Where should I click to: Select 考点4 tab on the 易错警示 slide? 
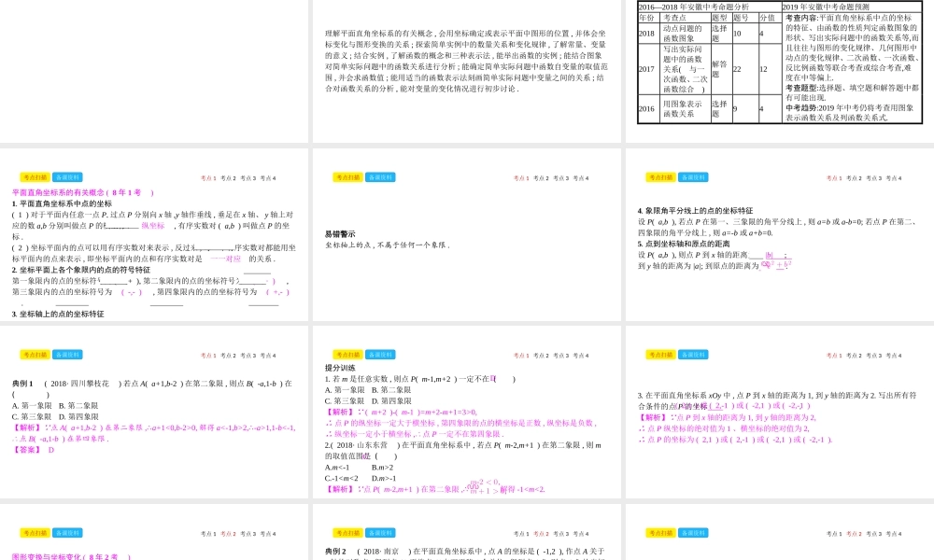point(581,178)
